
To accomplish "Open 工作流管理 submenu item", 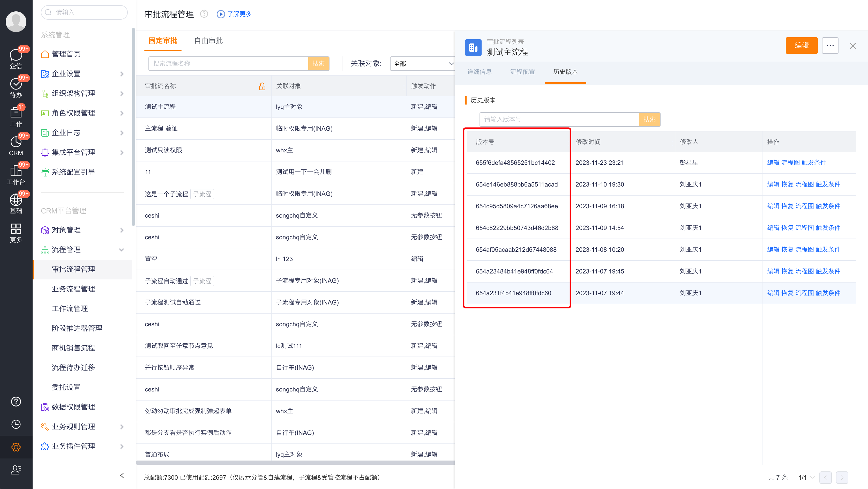I will (70, 308).
